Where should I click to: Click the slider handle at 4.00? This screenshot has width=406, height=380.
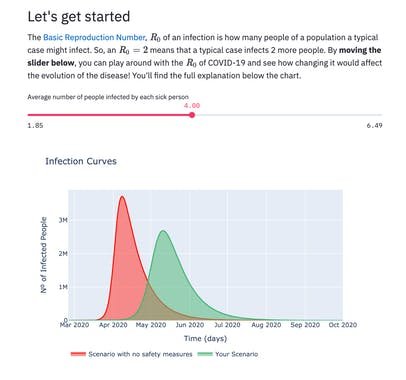[x=192, y=115]
